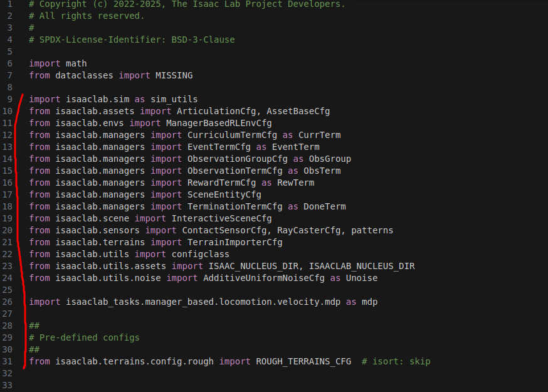The image size is (548, 392).
Task: Click the 'math' module name on line 6
Action: [x=76, y=63]
